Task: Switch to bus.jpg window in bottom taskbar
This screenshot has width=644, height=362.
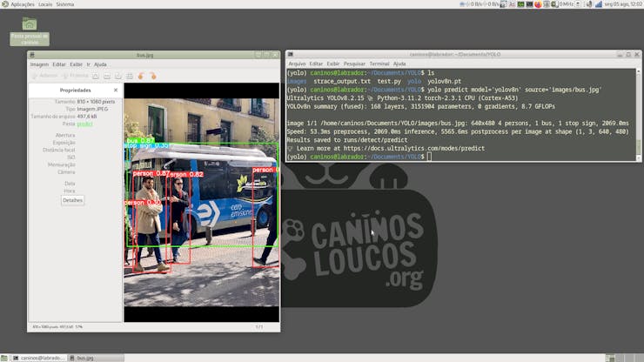Action: tap(85, 357)
